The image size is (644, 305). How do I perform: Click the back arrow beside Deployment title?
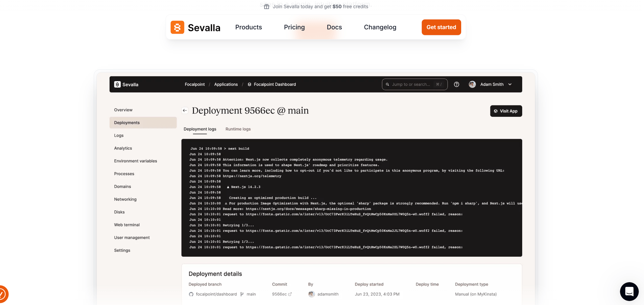(x=185, y=111)
